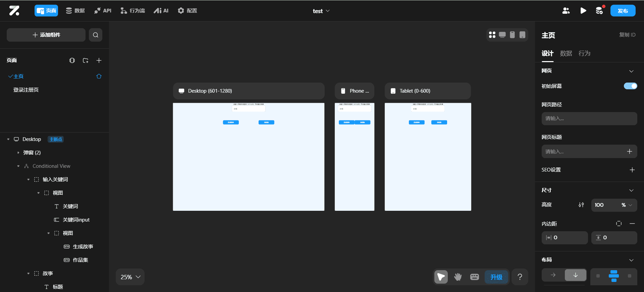Screen dimensions: 644x292
Task: Open the database sync status icon
Action: (x=600, y=11)
